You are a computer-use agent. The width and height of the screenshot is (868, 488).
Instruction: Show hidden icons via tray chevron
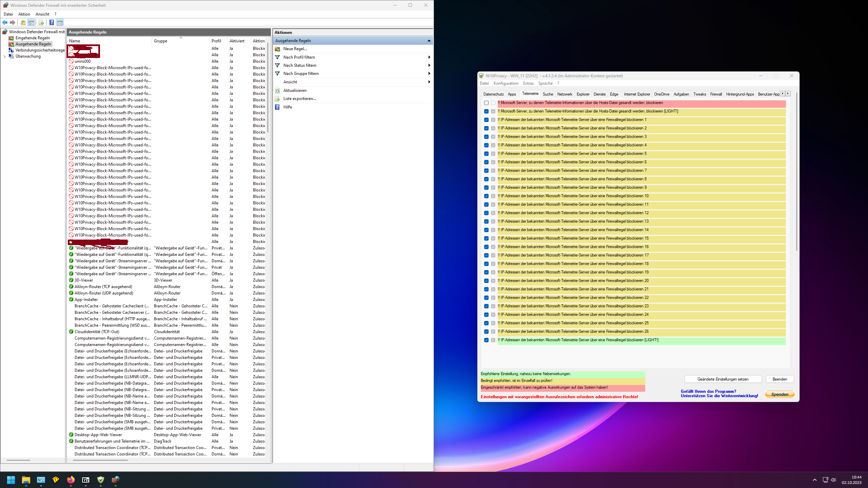[x=815, y=480]
